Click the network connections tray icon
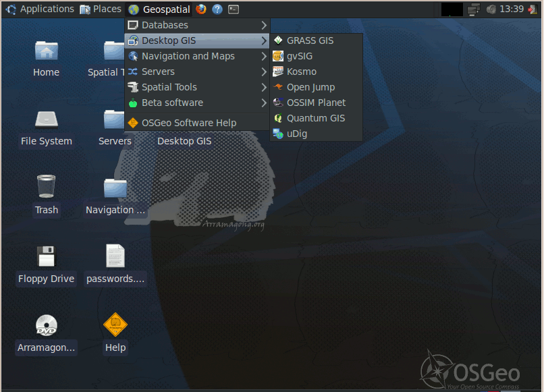The height and width of the screenshot is (392, 544). point(474,9)
